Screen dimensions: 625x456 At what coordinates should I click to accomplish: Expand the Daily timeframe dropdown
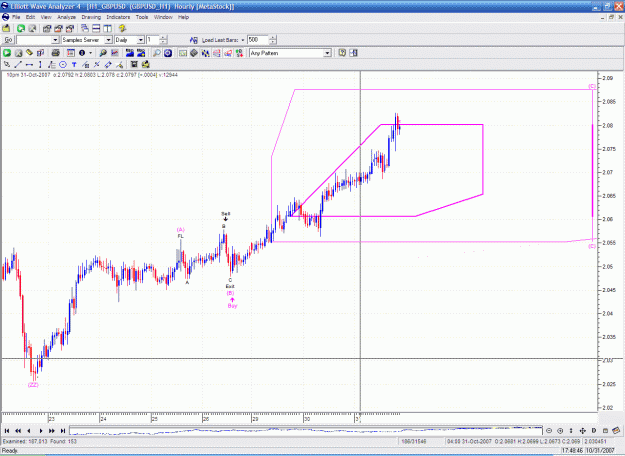click(140, 40)
